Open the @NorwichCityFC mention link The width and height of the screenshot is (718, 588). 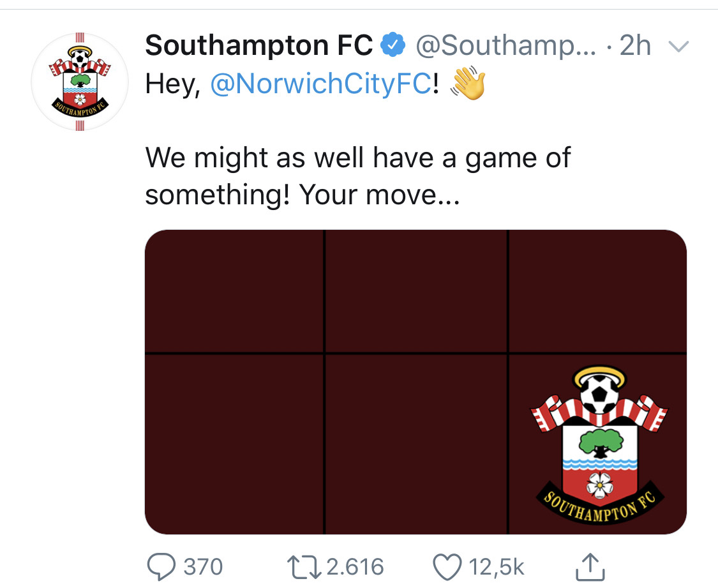pos(320,84)
